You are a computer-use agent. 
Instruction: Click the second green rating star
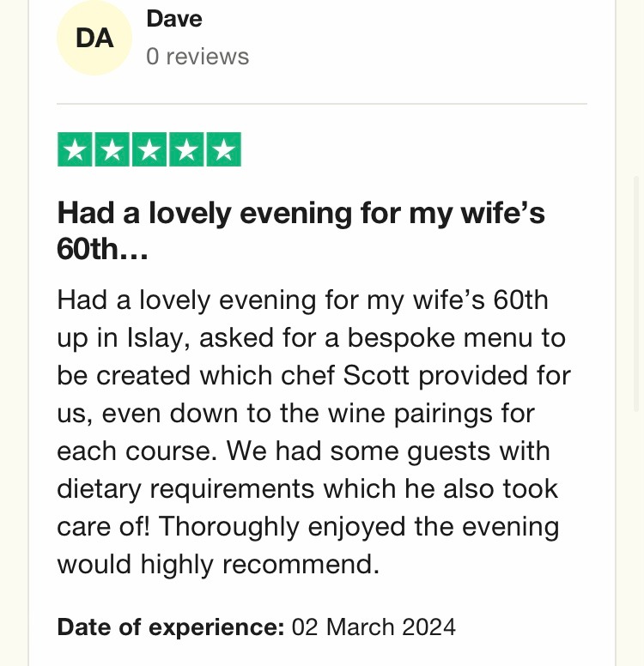112,150
